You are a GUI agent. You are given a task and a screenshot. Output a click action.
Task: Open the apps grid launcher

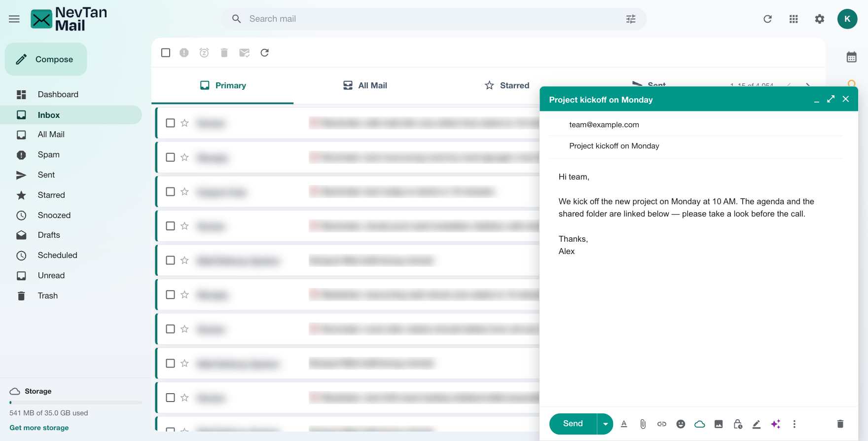[x=794, y=19]
